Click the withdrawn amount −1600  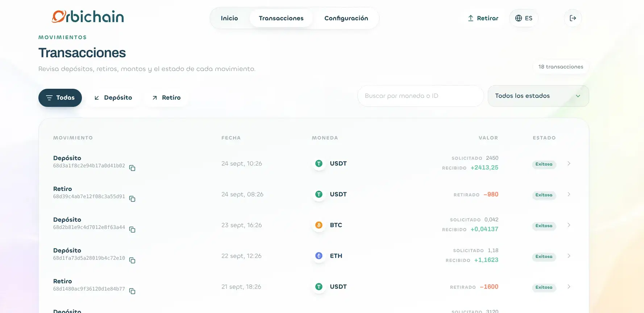(489, 287)
